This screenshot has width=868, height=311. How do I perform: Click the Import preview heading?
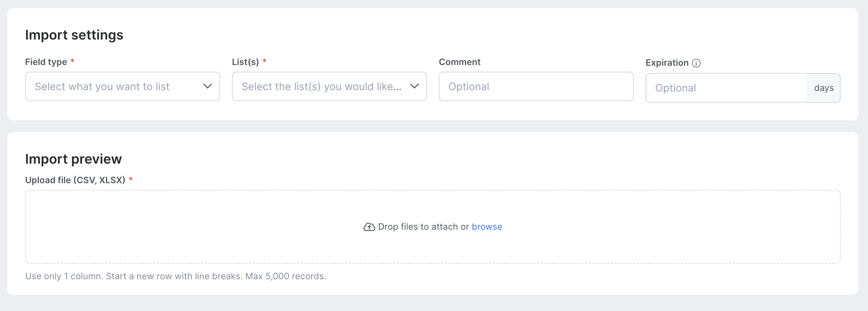pos(74,159)
